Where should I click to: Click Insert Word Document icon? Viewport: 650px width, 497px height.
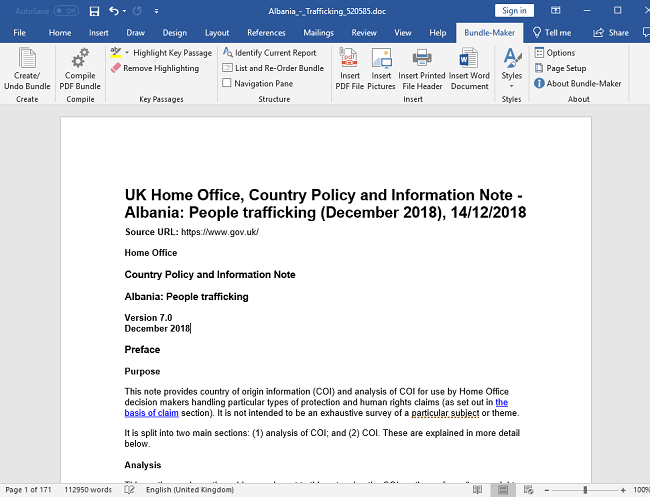click(x=469, y=58)
